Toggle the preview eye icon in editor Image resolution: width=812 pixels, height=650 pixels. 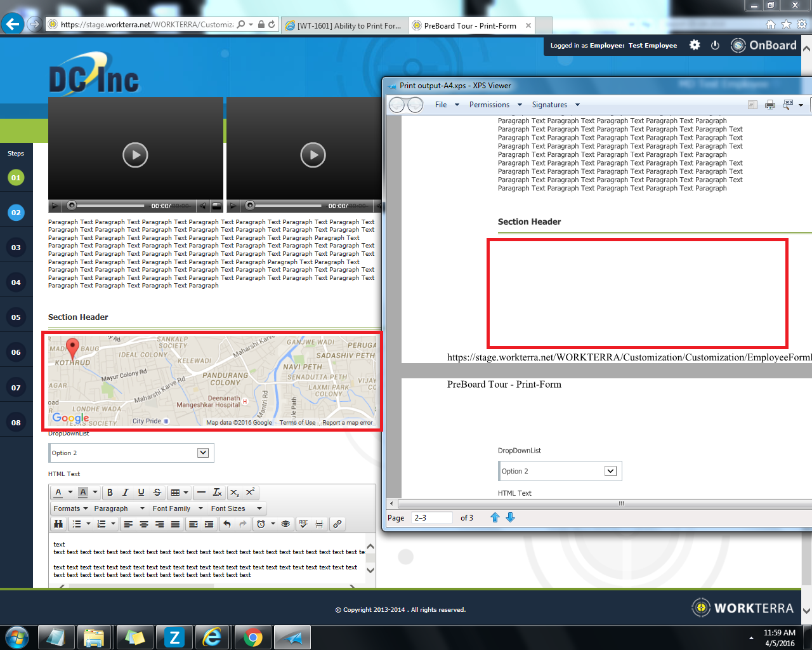click(x=285, y=524)
